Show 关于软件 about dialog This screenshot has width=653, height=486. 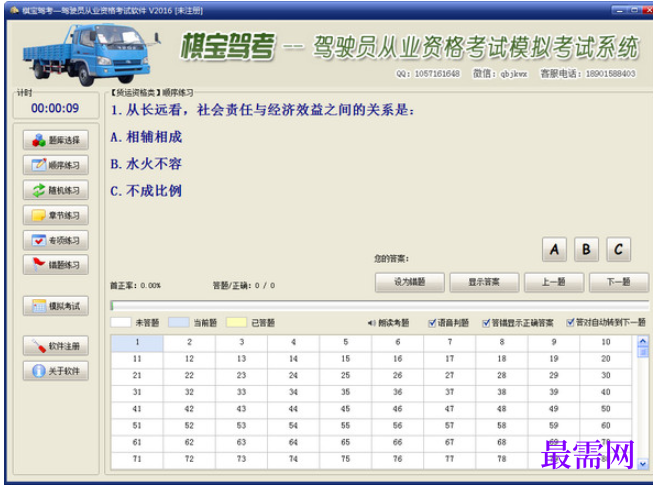56,371
